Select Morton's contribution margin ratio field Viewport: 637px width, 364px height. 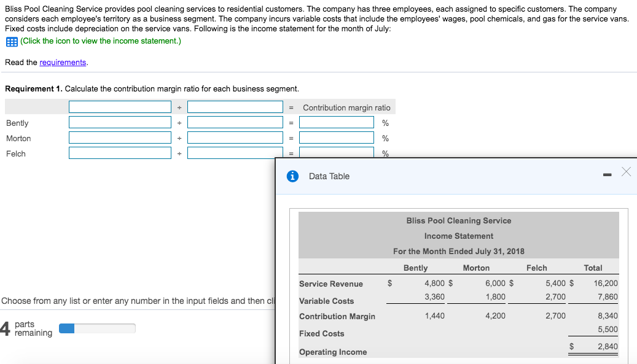(x=337, y=138)
